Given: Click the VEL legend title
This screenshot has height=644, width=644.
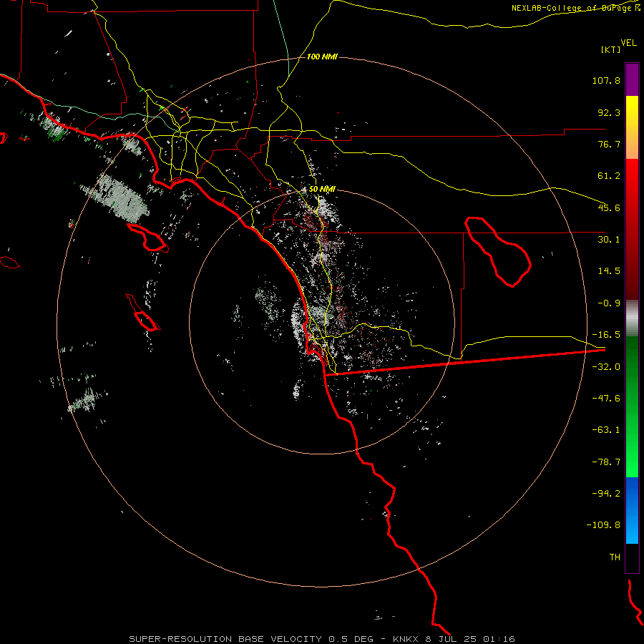Looking at the screenshot, I should pyautogui.click(x=628, y=42).
